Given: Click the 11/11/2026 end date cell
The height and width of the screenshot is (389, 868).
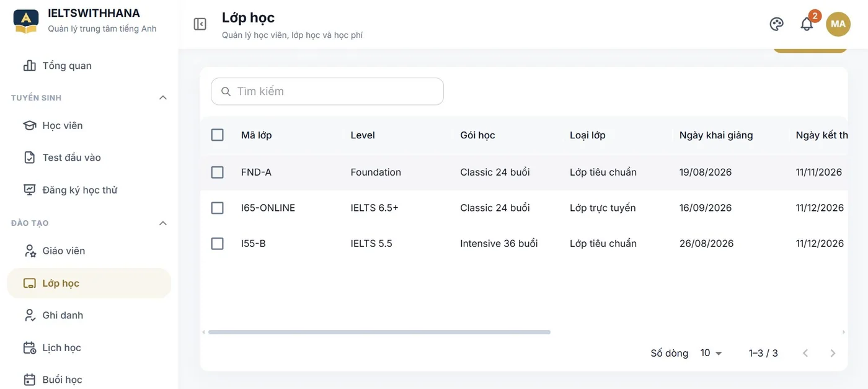Looking at the screenshot, I should point(819,172).
